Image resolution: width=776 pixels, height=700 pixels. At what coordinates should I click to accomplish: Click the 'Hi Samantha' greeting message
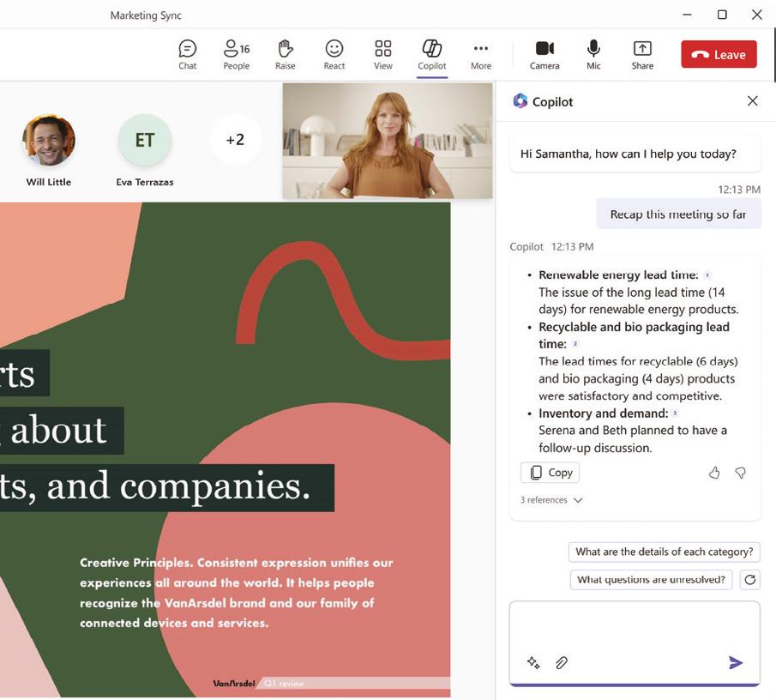635,154
